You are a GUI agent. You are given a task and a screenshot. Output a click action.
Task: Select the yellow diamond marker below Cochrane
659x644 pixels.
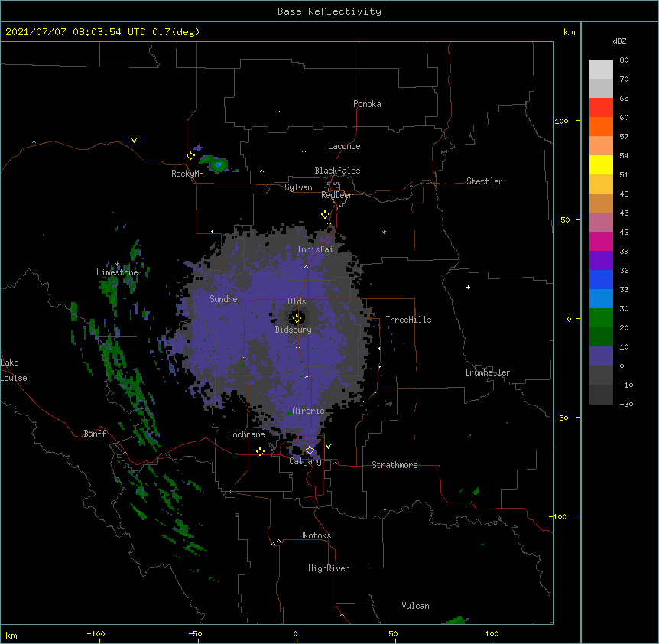[x=260, y=451]
